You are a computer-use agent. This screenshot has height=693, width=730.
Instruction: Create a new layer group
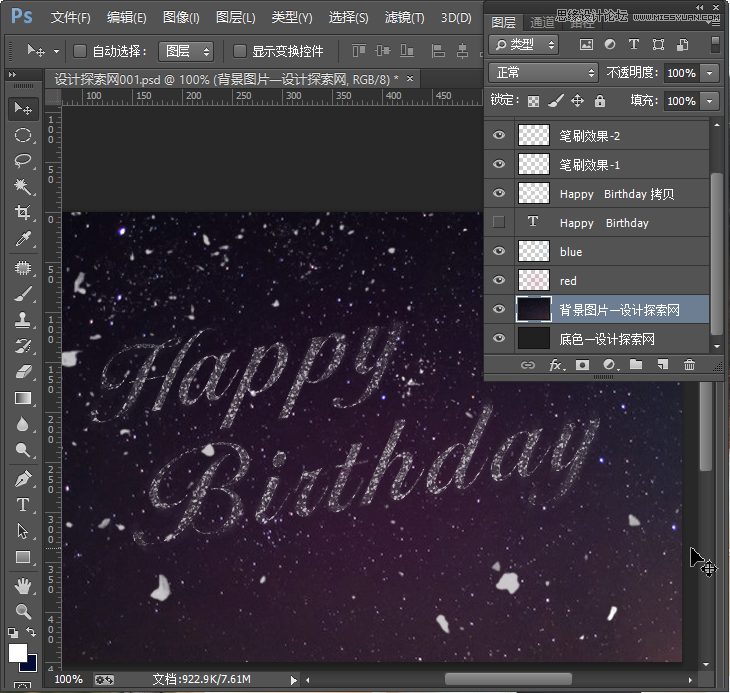[636, 365]
